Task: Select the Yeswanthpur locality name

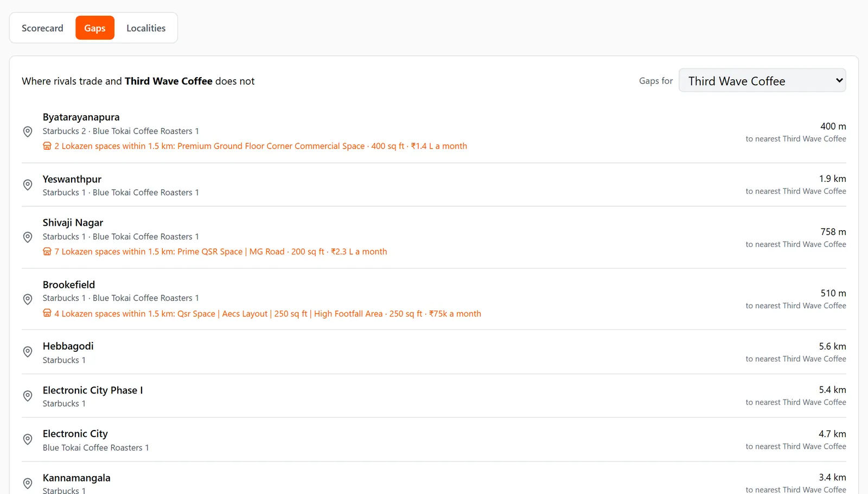Action: coord(72,179)
